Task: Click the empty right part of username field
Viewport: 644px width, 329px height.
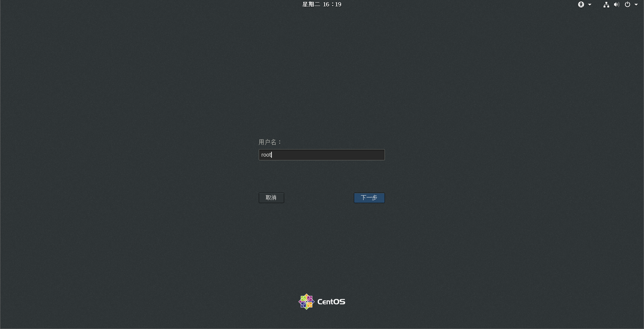Action: coord(348,155)
